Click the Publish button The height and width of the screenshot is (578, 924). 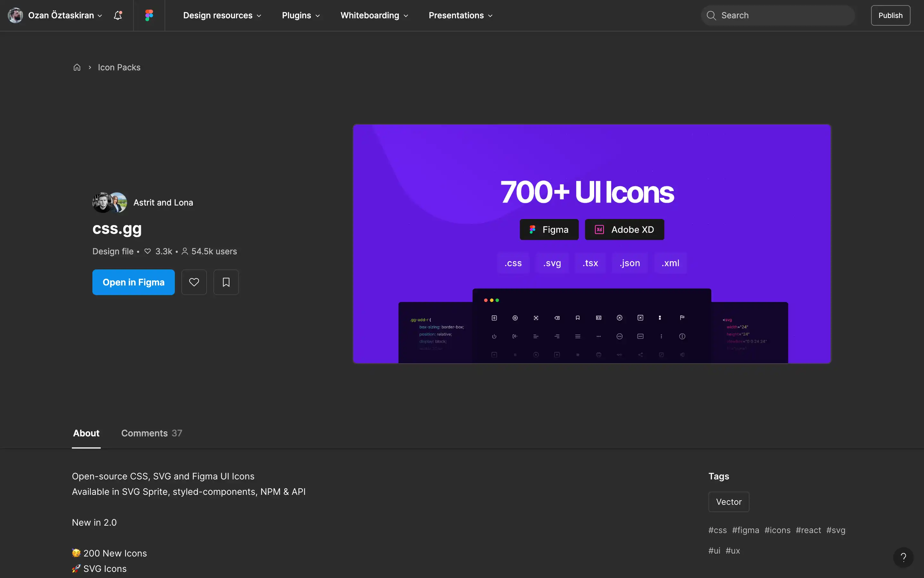[x=890, y=15]
